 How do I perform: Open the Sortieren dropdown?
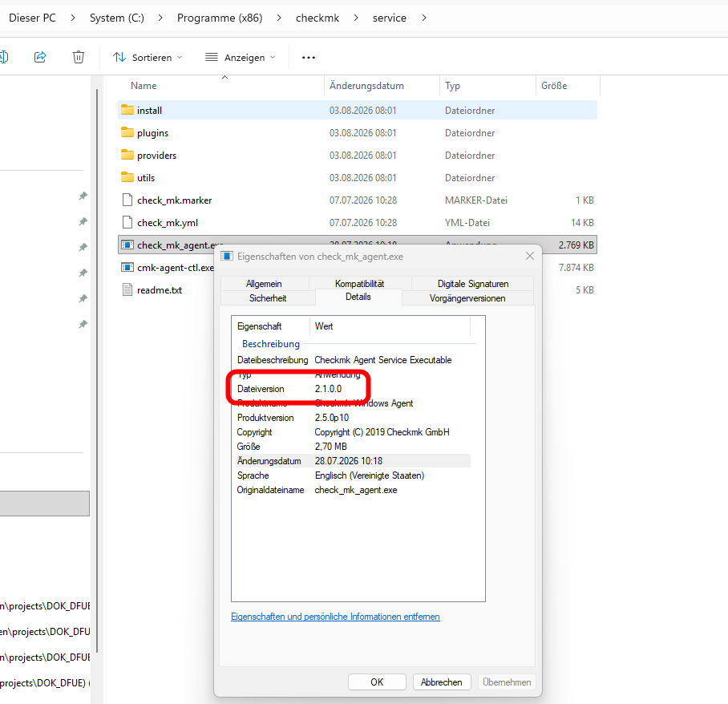point(148,58)
